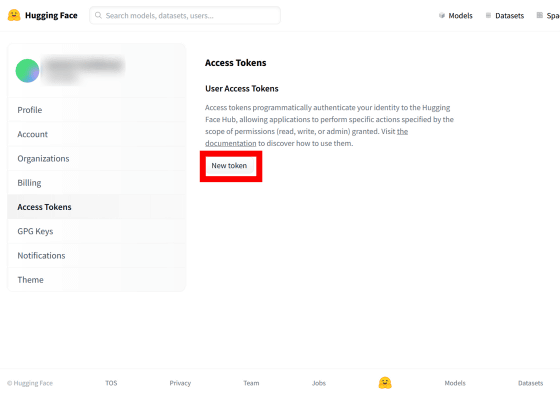Click the search magnifier icon

(98, 15)
